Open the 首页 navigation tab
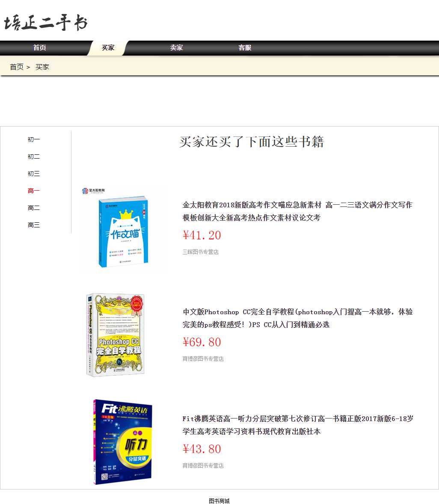The image size is (439, 504). pos(40,48)
